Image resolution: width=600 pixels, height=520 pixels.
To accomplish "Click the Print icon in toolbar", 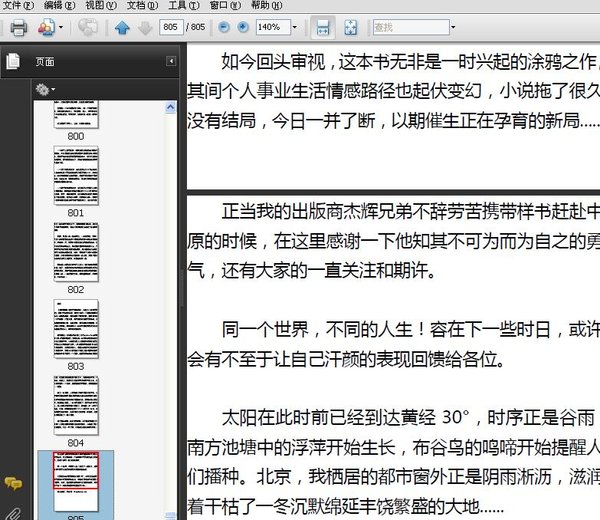I will tap(18, 28).
